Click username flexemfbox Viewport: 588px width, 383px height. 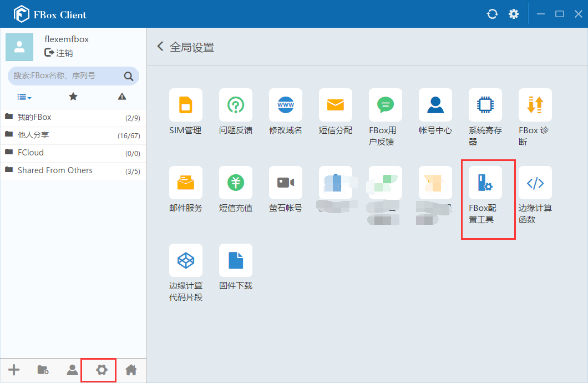67,39
